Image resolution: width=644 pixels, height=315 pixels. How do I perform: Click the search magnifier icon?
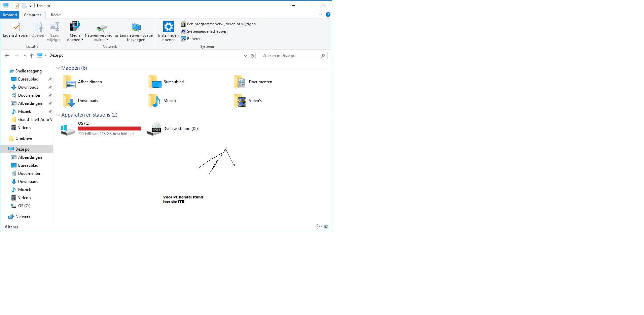(323, 56)
